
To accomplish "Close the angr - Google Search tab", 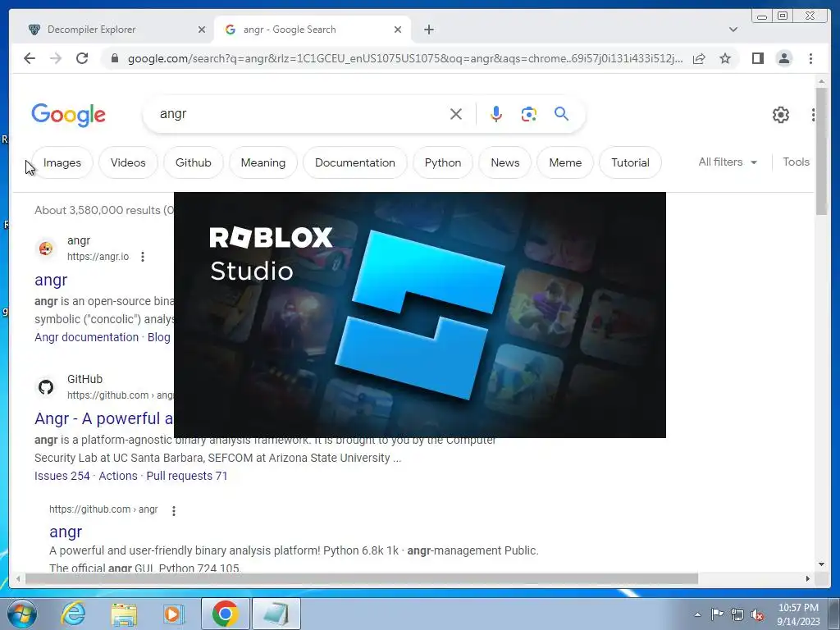I will coord(398,30).
